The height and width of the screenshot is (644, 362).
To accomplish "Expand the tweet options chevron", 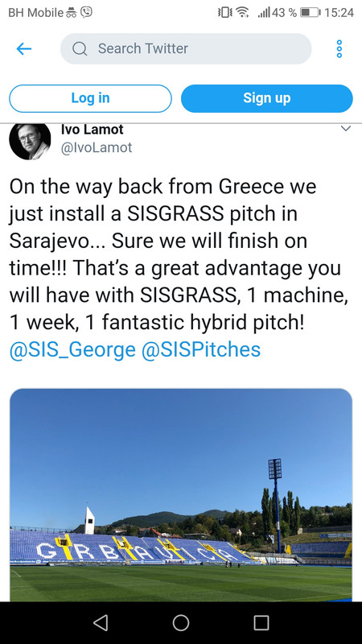I will 346,129.
